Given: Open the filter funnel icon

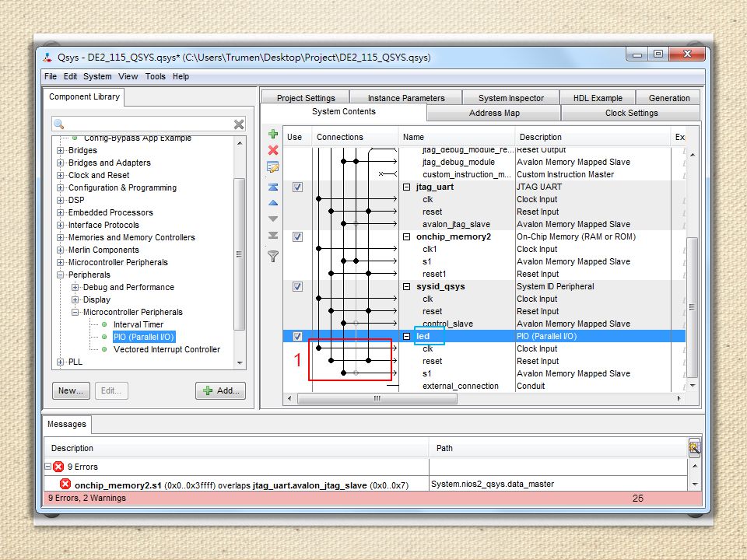Looking at the screenshot, I should [x=273, y=257].
